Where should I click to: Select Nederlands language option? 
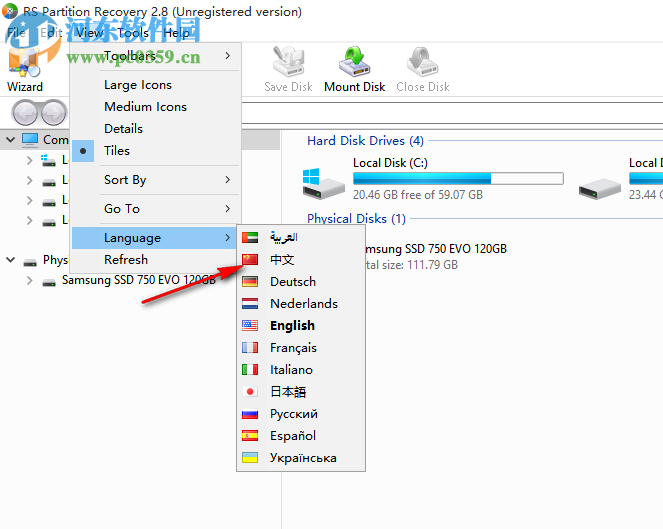301,304
